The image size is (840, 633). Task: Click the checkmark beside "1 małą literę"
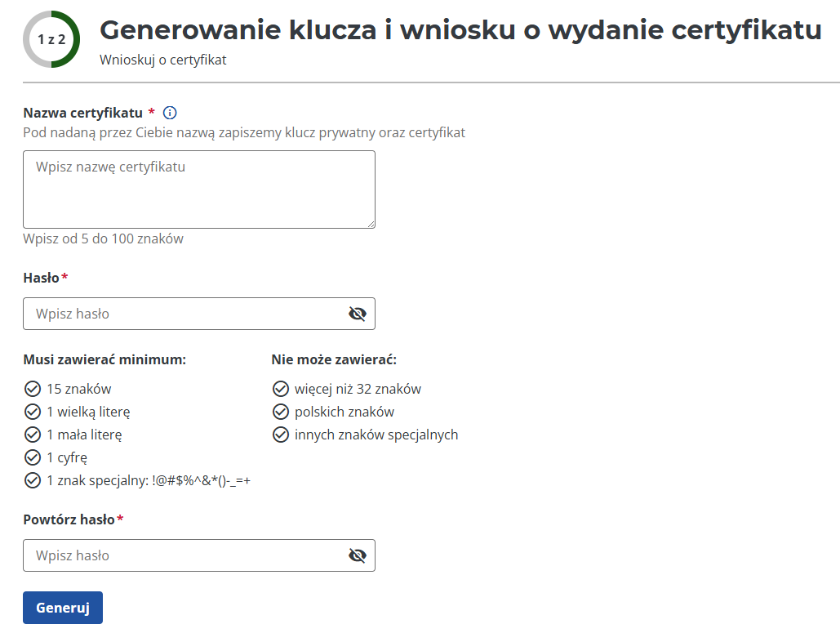click(33, 435)
